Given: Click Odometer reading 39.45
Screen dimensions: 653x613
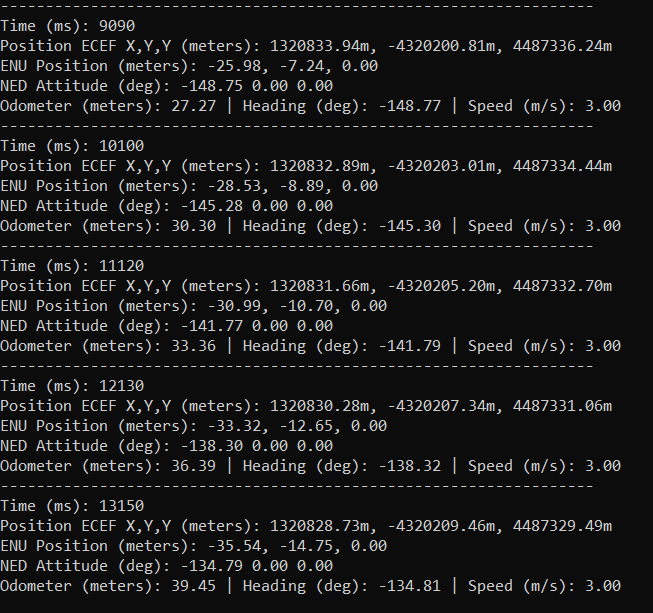Looking at the screenshot, I should [194, 586].
